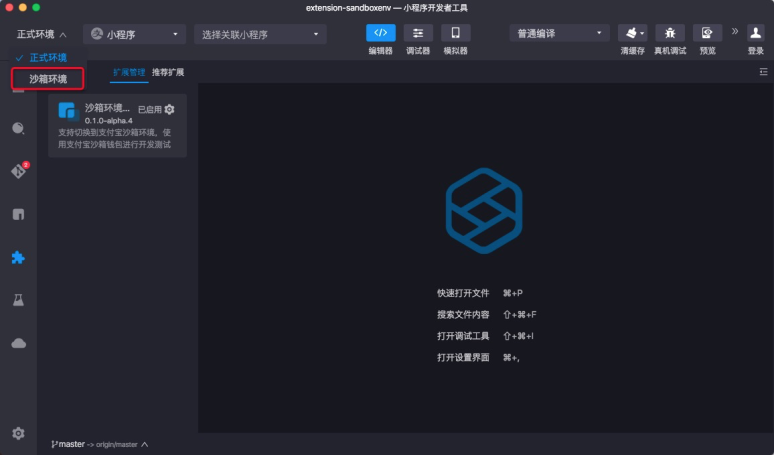
Task: Open the flask test sidebar icon
Action: pos(18,300)
